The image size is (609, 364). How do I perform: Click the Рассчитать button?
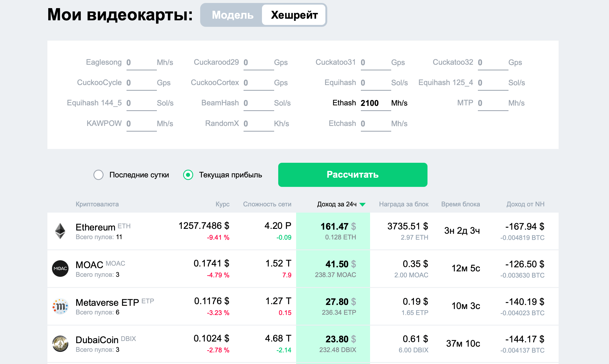pyautogui.click(x=353, y=175)
